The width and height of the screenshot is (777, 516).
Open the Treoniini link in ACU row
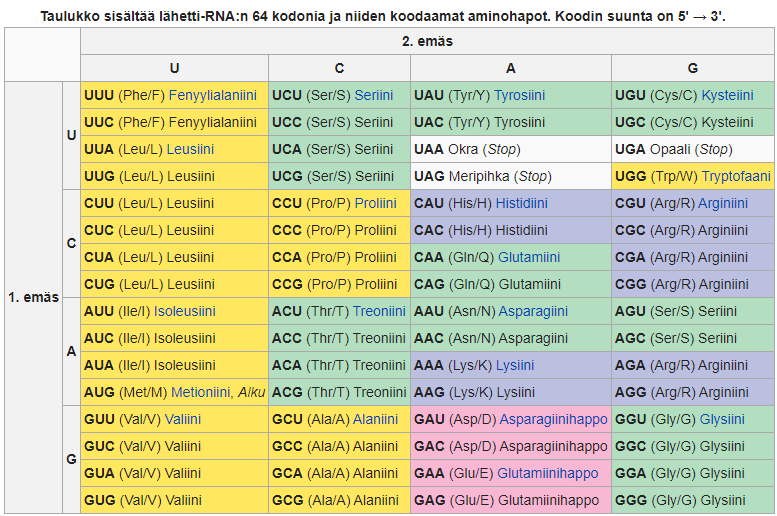379,311
